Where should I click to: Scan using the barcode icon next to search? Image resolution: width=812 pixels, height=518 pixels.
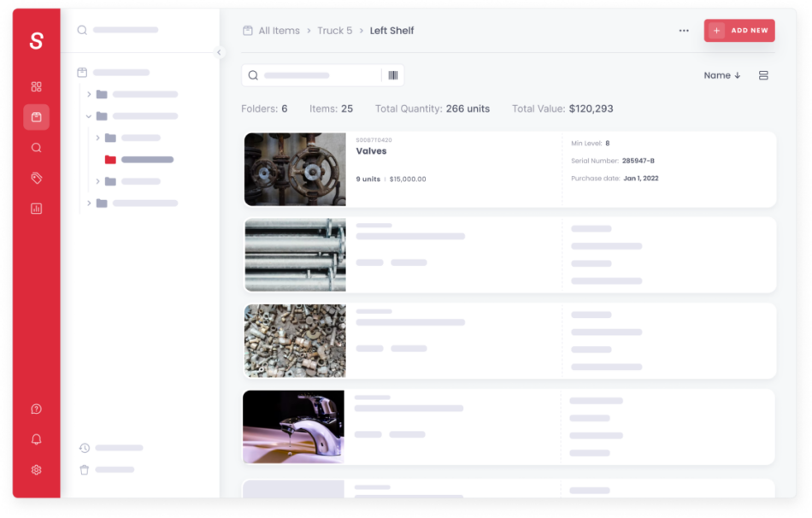click(393, 75)
